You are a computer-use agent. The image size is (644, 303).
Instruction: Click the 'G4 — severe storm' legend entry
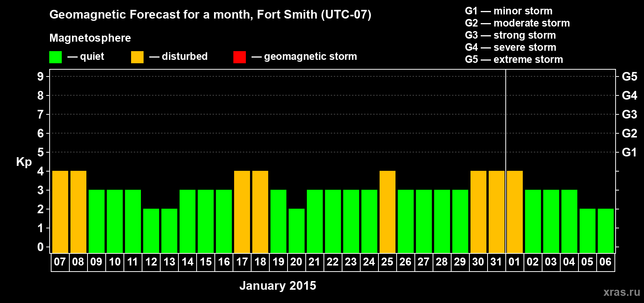511,47
